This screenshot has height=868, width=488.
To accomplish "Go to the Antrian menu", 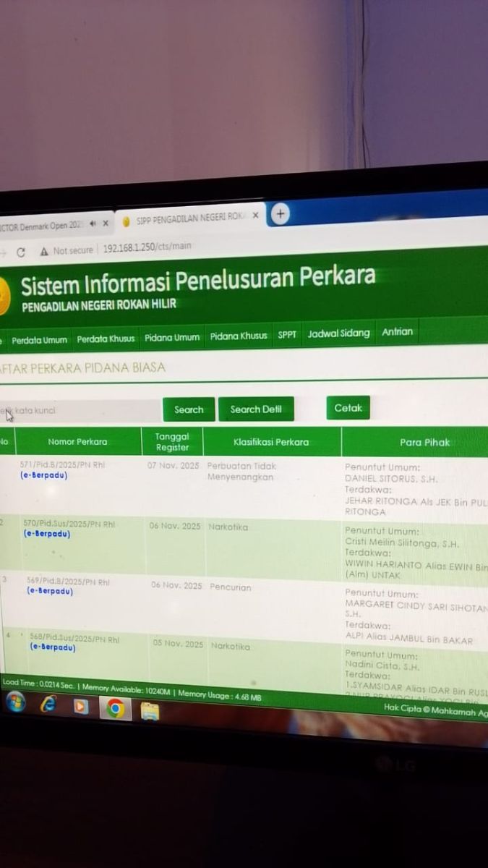I will pyautogui.click(x=397, y=332).
